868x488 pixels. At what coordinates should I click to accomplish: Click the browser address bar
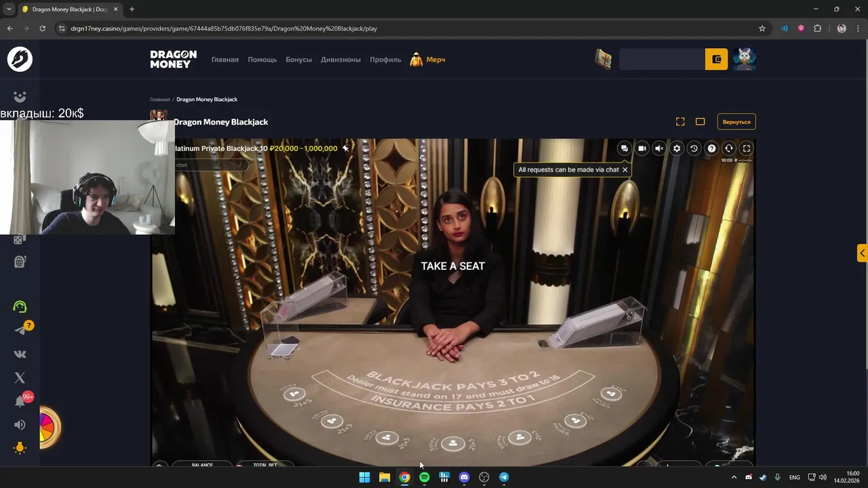[x=407, y=28]
